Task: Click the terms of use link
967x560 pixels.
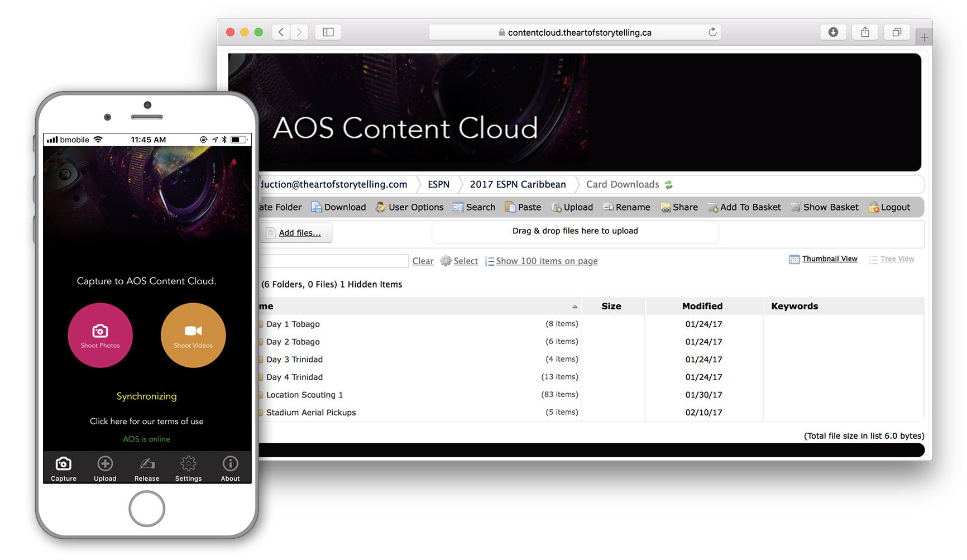Action: [146, 421]
